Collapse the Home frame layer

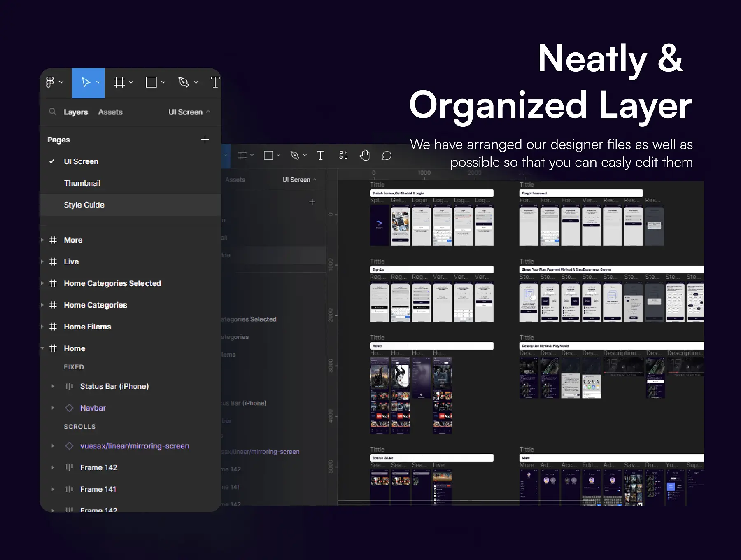[42, 348]
